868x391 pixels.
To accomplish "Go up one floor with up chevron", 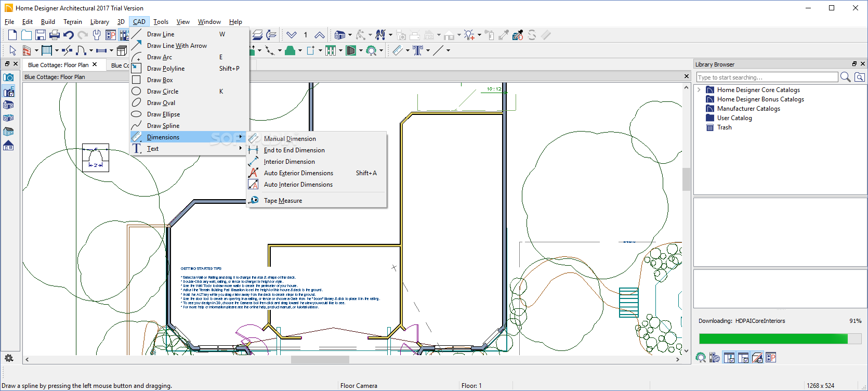I will [320, 35].
